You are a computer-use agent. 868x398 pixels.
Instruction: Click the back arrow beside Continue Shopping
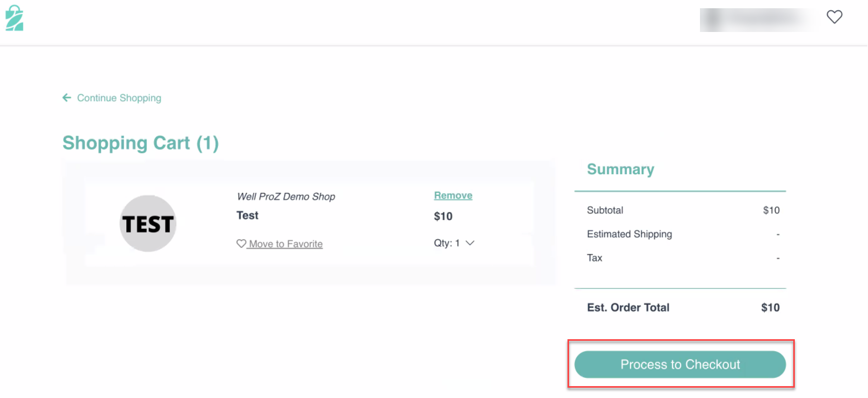66,97
